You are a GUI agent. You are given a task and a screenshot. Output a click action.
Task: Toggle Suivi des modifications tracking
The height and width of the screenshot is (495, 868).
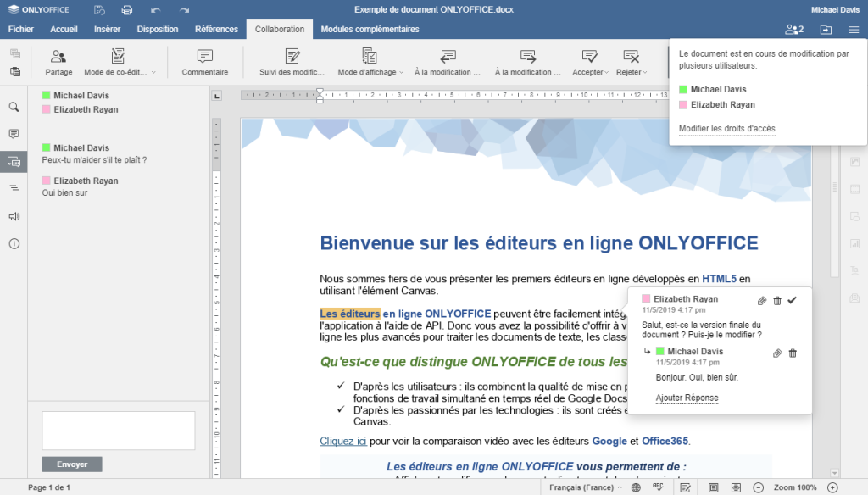click(292, 62)
